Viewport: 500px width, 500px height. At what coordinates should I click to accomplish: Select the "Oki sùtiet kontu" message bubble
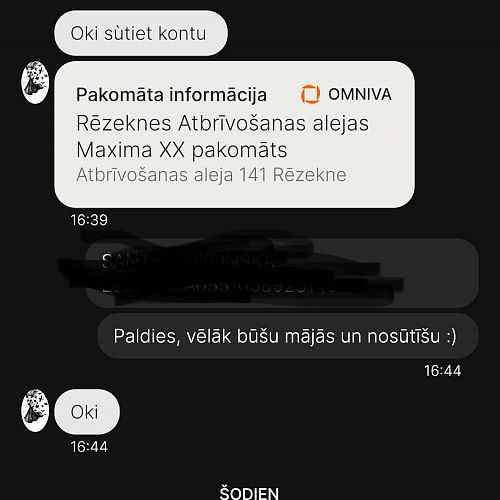[x=141, y=33]
